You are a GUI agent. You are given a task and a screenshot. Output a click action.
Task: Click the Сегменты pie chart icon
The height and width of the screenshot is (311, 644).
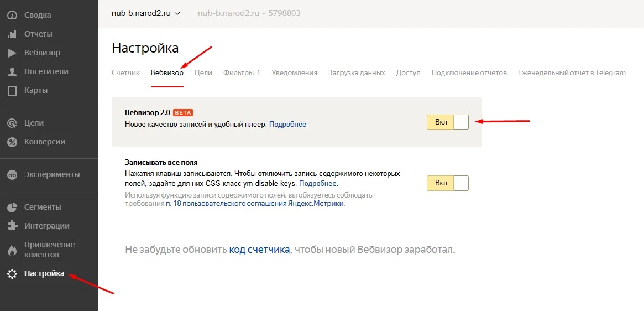pyautogui.click(x=12, y=208)
